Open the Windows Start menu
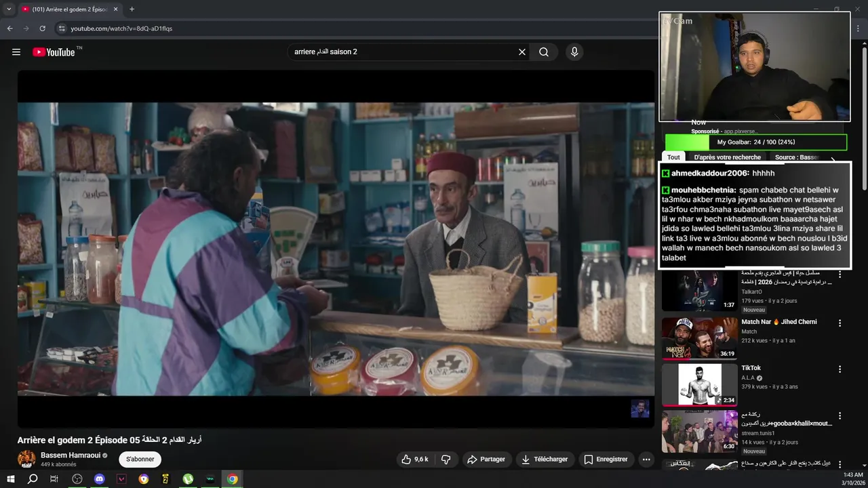868x488 pixels. 10,479
